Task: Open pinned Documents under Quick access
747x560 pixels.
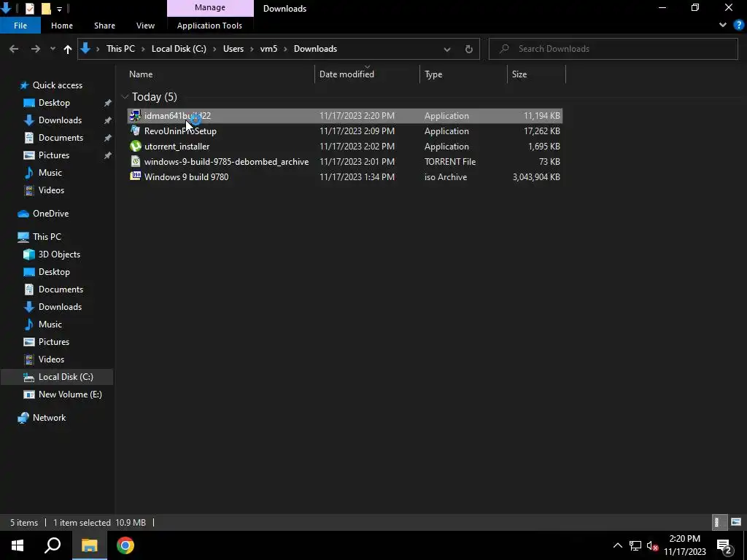Action: click(x=61, y=138)
